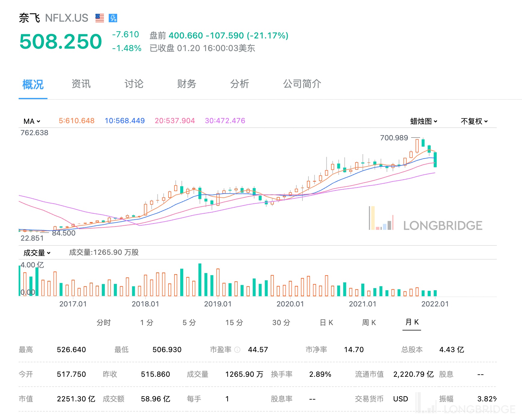522x420 pixels.
Task: Click the 昨收 value 515.860
Action: click(156, 374)
